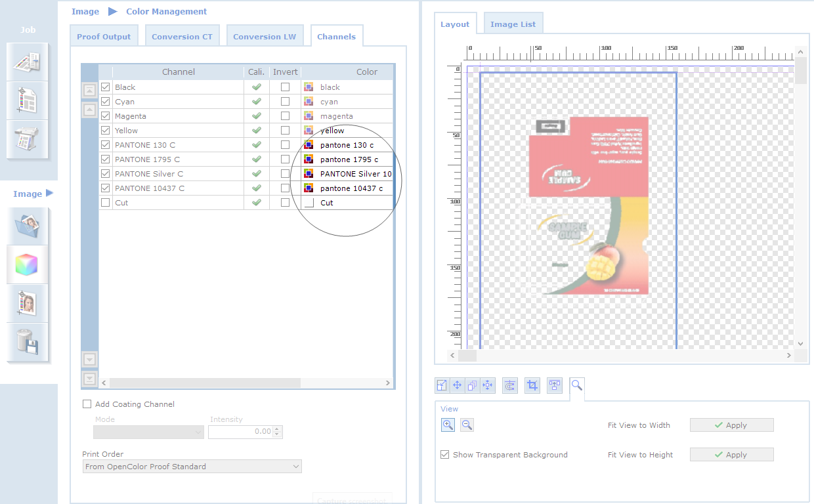The image size is (814, 504).
Task: Switch to the Conversion CT tab
Action: click(x=182, y=37)
